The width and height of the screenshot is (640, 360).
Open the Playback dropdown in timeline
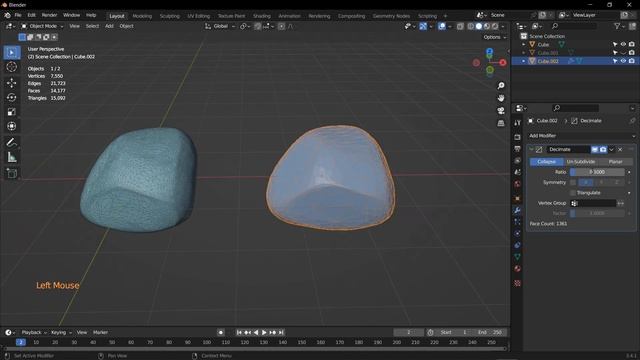(x=34, y=332)
